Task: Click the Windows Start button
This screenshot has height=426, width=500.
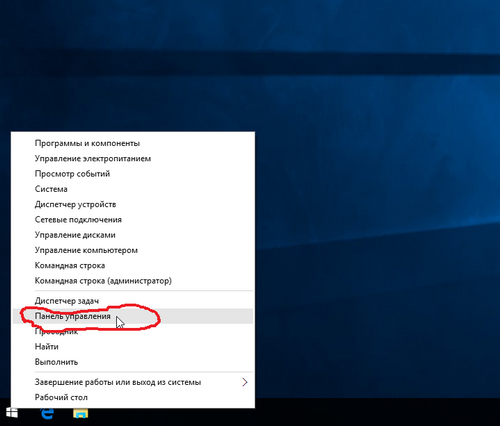Action: click(x=12, y=414)
